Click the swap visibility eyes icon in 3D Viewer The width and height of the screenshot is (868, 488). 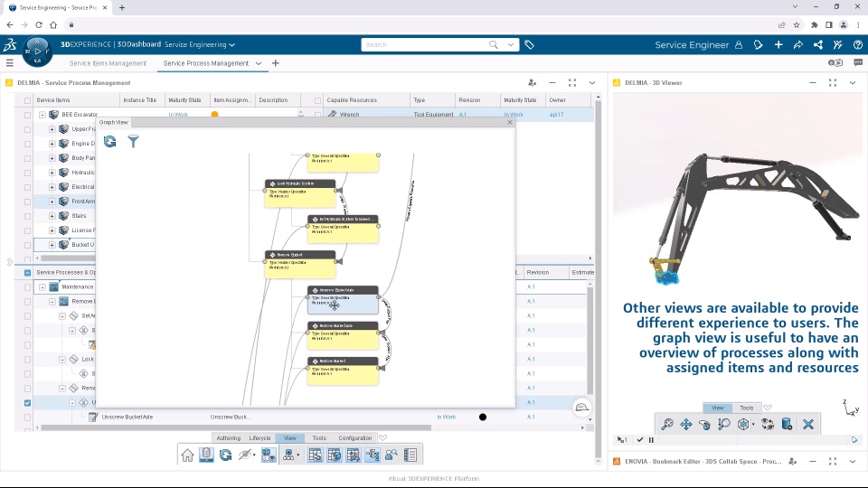click(x=768, y=425)
